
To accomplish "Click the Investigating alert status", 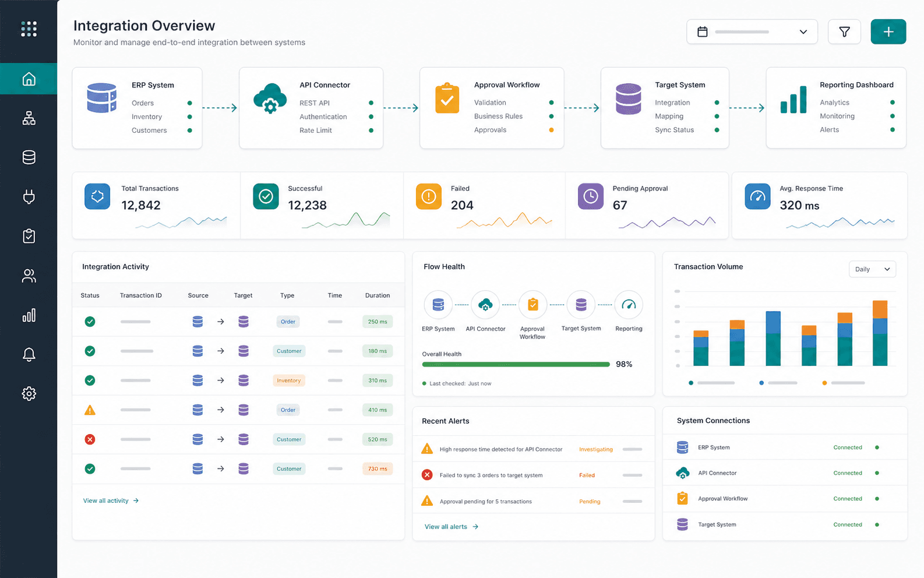I will 596,449.
